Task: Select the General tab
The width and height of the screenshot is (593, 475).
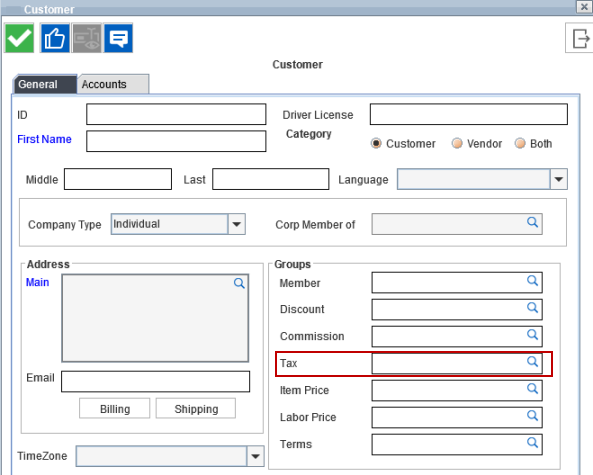Action: pyautogui.click(x=45, y=84)
